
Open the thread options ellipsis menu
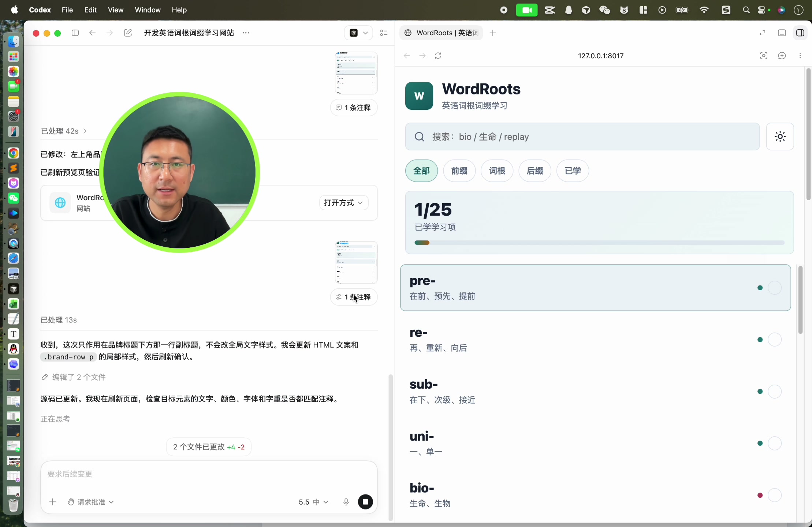246,33
